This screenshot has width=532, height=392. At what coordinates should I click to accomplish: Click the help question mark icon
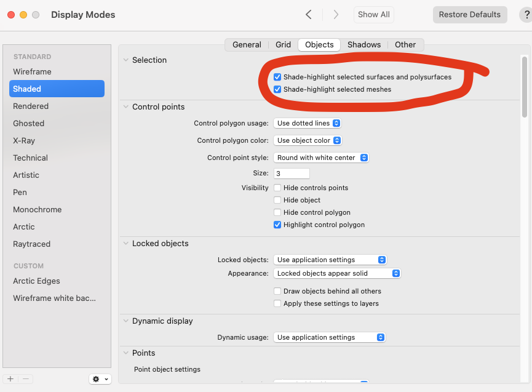pyautogui.click(x=526, y=15)
